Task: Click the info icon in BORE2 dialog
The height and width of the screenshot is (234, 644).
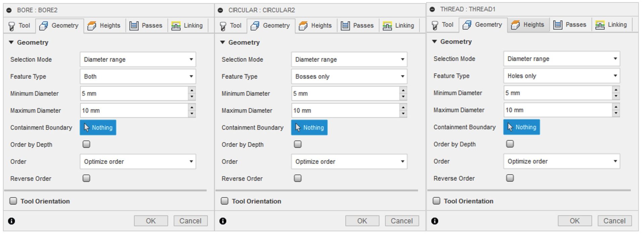Action: point(11,221)
